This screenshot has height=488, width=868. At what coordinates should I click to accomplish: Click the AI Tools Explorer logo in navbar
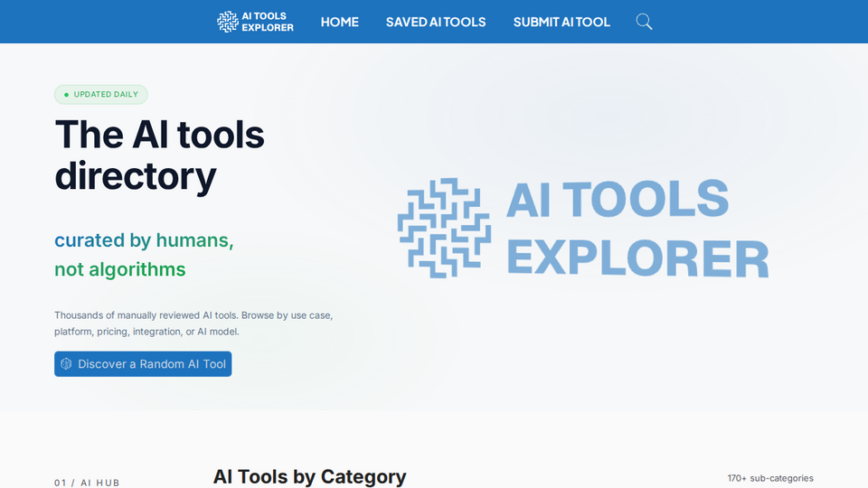pyautogui.click(x=255, y=22)
